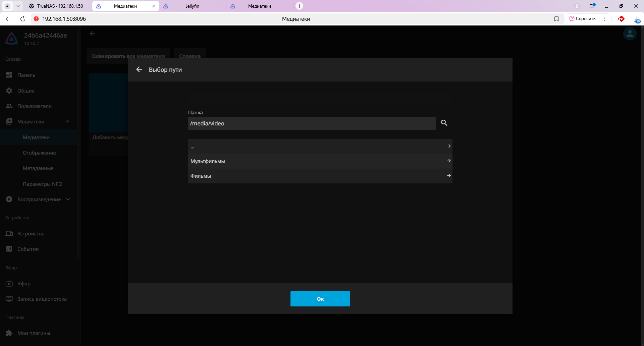Image resolution: width=644 pixels, height=346 pixels.
Task: Click the user profile avatar icon
Action: point(630,34)
